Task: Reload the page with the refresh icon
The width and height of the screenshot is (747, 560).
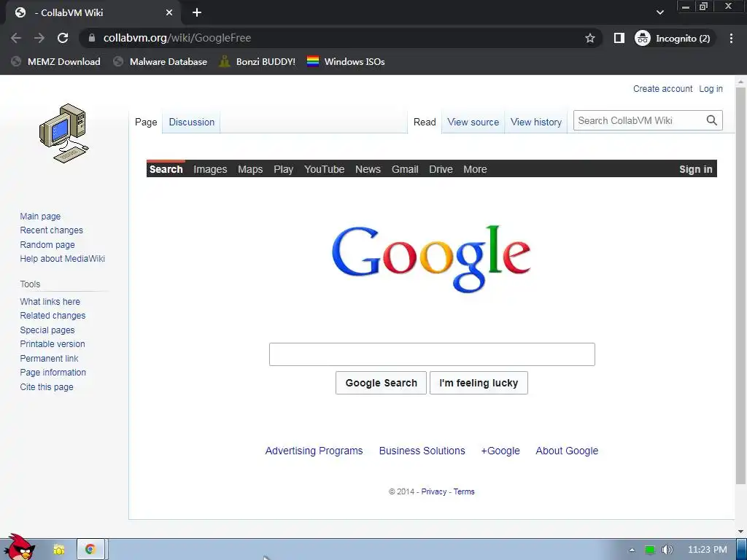Action: [63, 38]
